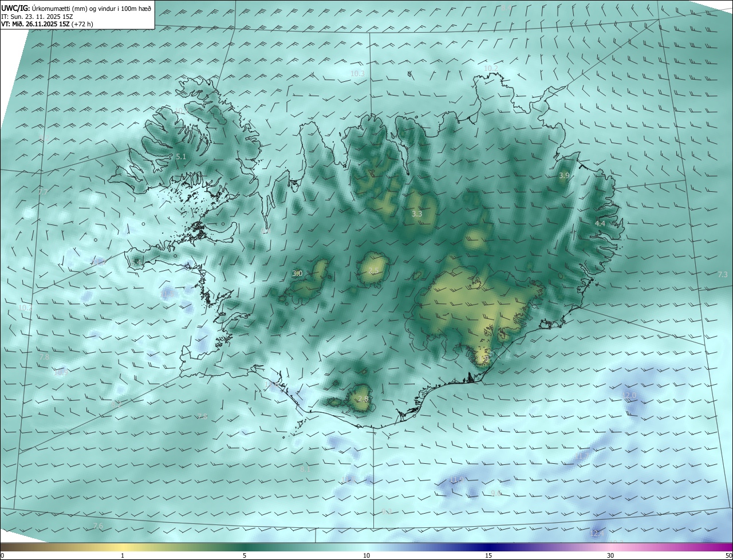Click the 10 tick on the color scale
Screen dimensions: 733x560
point(366,555)
